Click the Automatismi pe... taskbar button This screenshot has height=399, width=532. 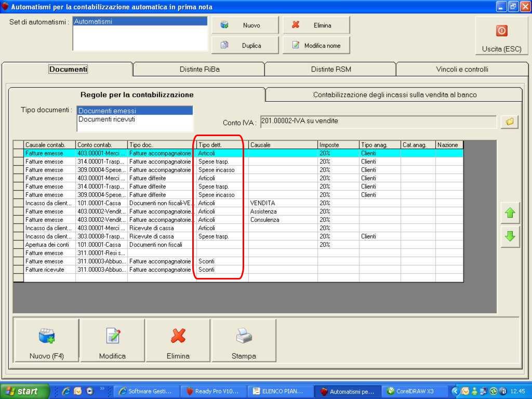coord(347,391)
